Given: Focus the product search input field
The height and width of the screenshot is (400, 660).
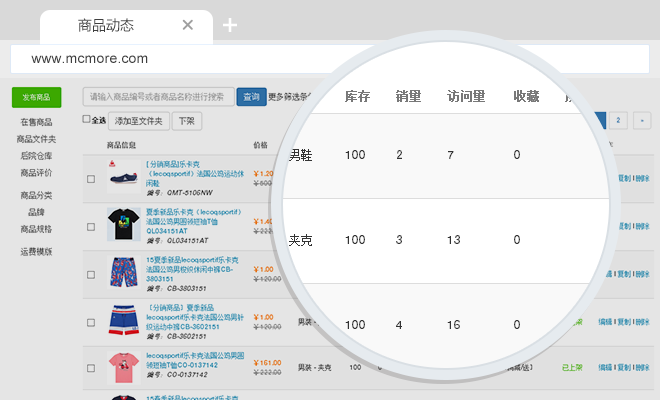Looking at the screenshot, I should click(x=158, y=97).
